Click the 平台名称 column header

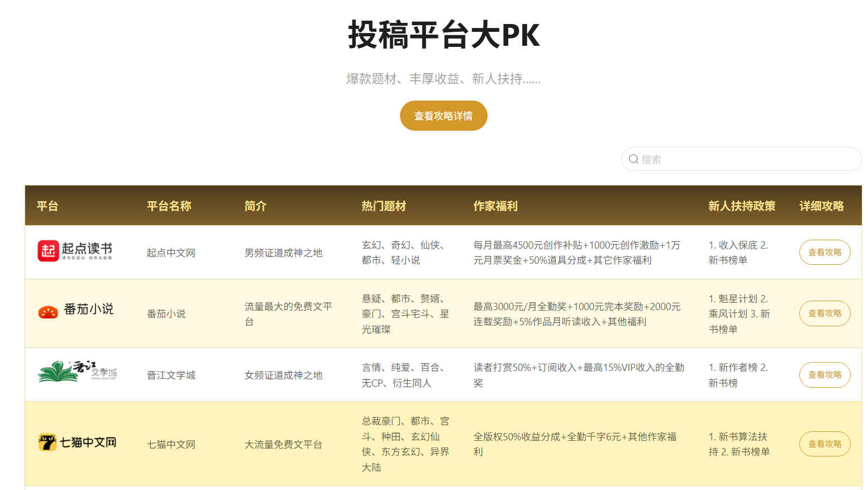point(169,206)
